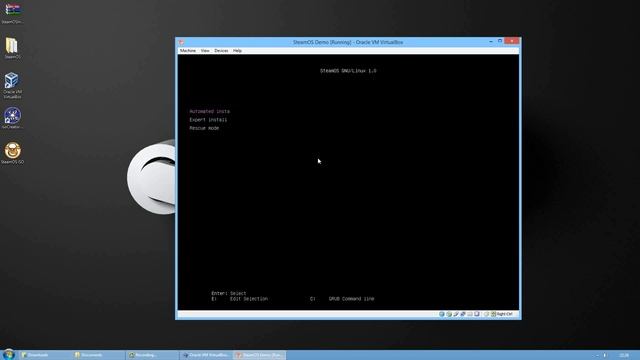
Task: Click the VirtualBox window title bar icon
Action: [x=182, y=42]
